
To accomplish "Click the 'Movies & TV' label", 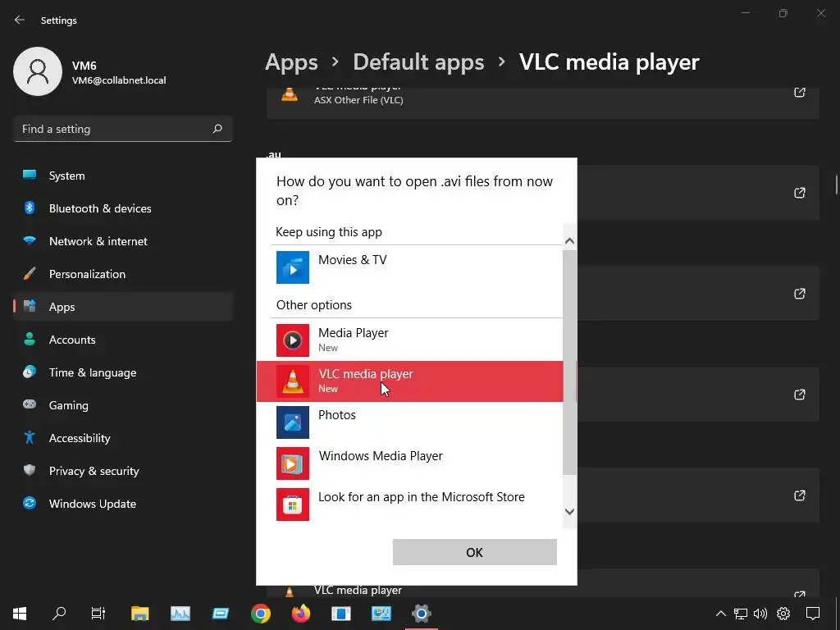I will point(353,260).
